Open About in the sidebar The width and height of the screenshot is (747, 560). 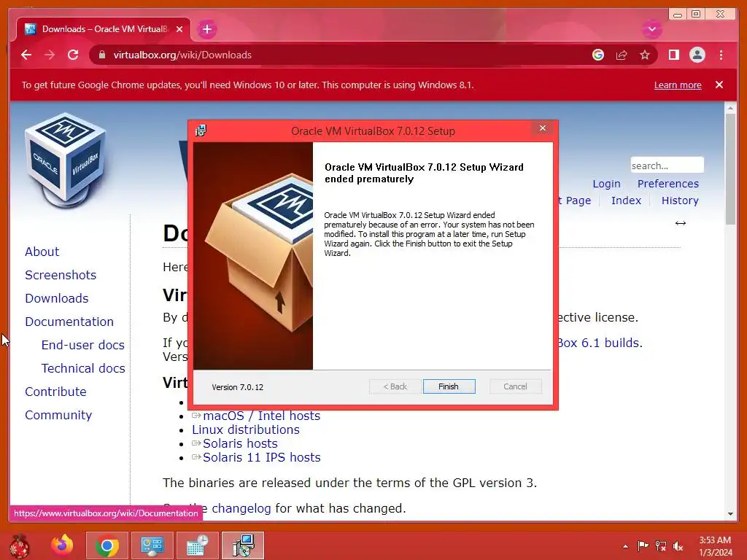tap(42, 252)
